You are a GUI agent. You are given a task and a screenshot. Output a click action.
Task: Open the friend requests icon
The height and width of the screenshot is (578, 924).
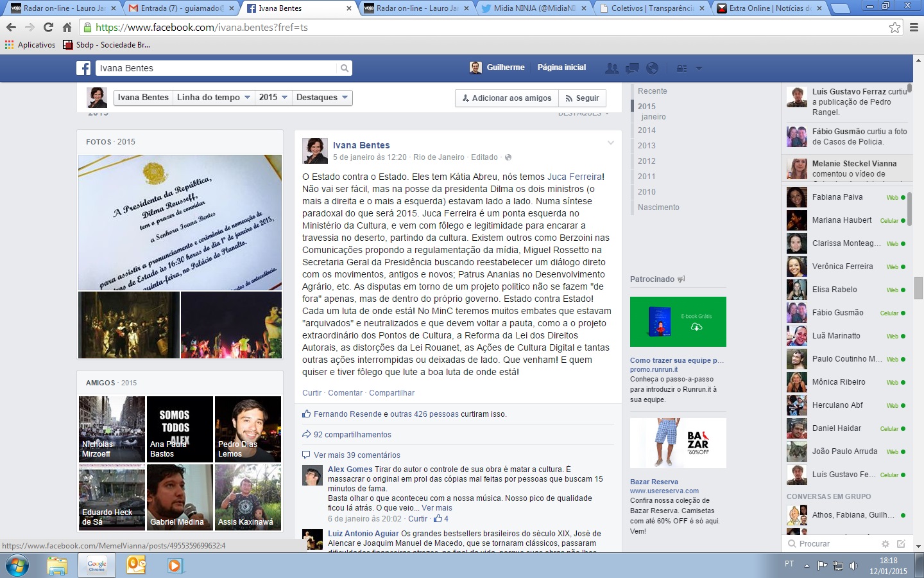click(x=612, y=68)
